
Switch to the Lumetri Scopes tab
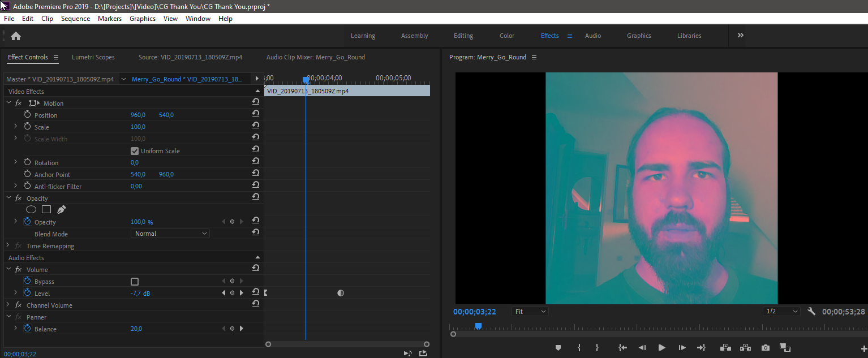(x=93, y=57)
